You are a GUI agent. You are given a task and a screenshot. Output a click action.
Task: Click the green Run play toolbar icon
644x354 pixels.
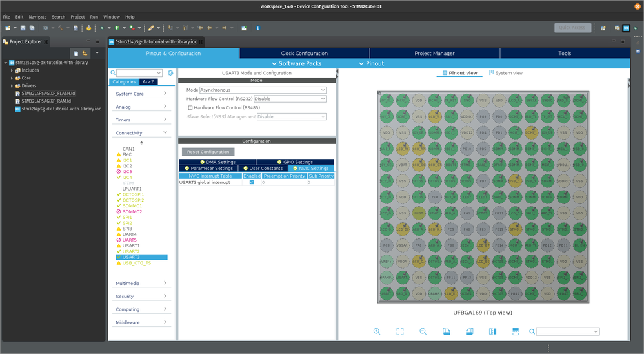(117, 28)
